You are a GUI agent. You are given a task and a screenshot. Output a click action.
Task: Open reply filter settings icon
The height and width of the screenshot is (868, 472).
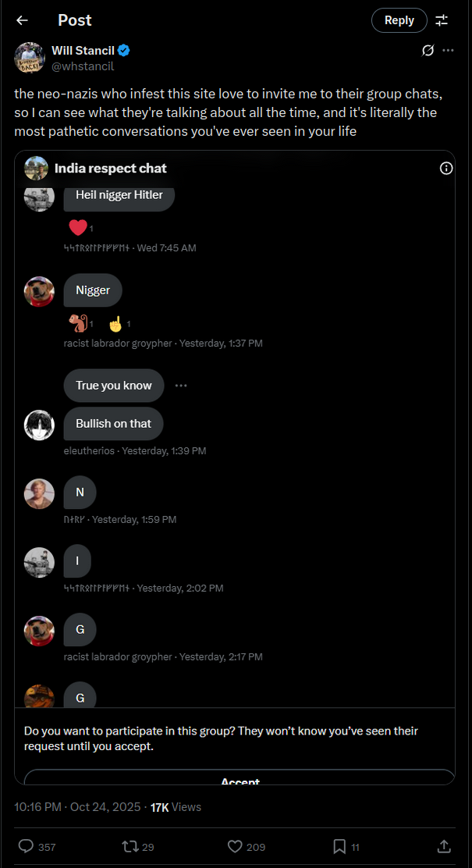442,20
